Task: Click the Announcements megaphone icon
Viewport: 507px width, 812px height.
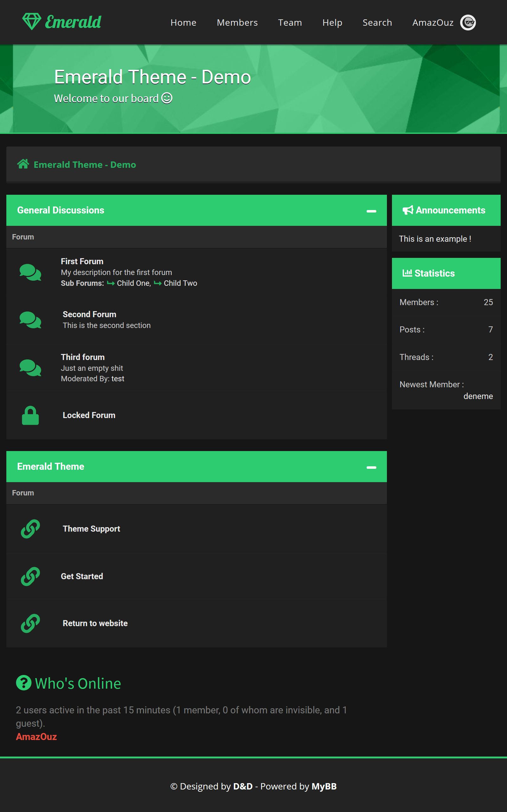Action: [408, 210]
